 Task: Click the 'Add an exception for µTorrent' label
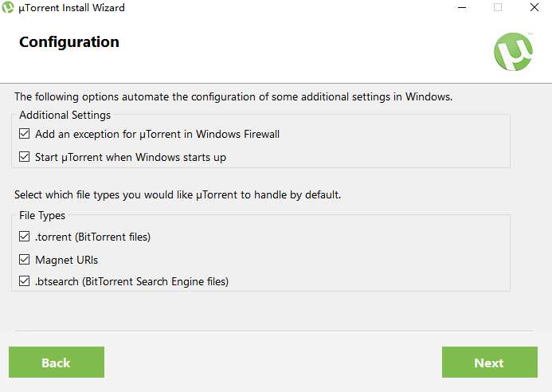(x=157, y=134)
